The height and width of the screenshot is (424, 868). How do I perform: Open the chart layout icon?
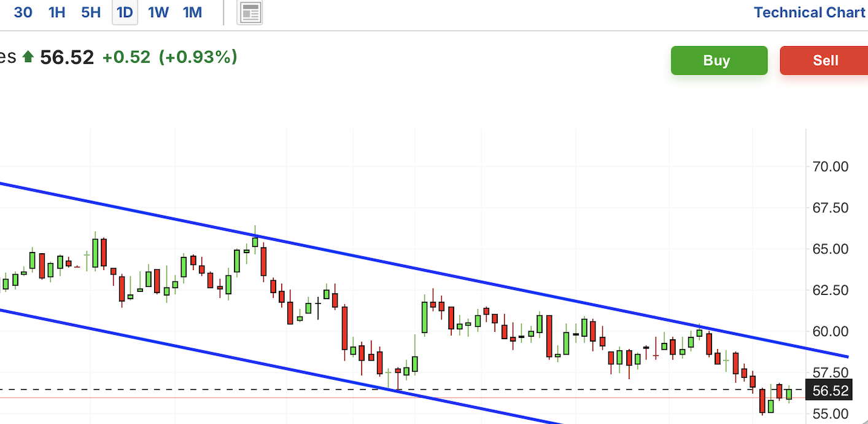tap(250, 13)
